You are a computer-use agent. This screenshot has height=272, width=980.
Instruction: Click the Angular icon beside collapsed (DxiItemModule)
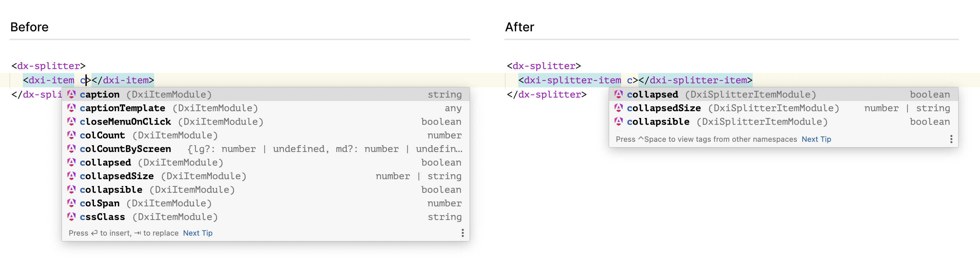pyautogui.click(x=71, y=162)
